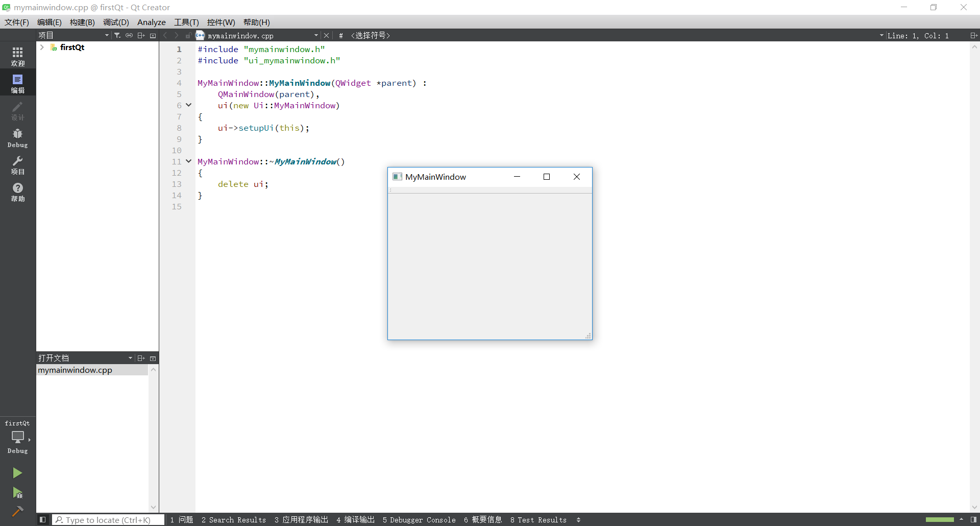Viewport: 980px width, 526px height.
Task: Build the project using the hammer icon
Action: pyautogui.click(x=17, y=511)
